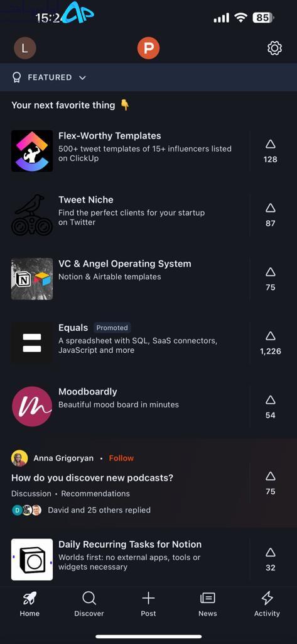The height and width of the screenshot is (644, 297).
Task: Tap the orange Product Hunt logo
Action: tap(148, 48)
